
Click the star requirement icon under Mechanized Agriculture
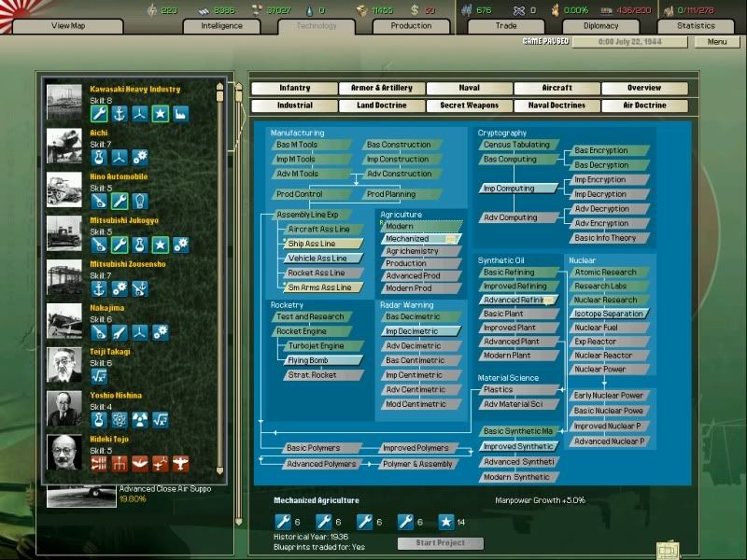(437, 522)
